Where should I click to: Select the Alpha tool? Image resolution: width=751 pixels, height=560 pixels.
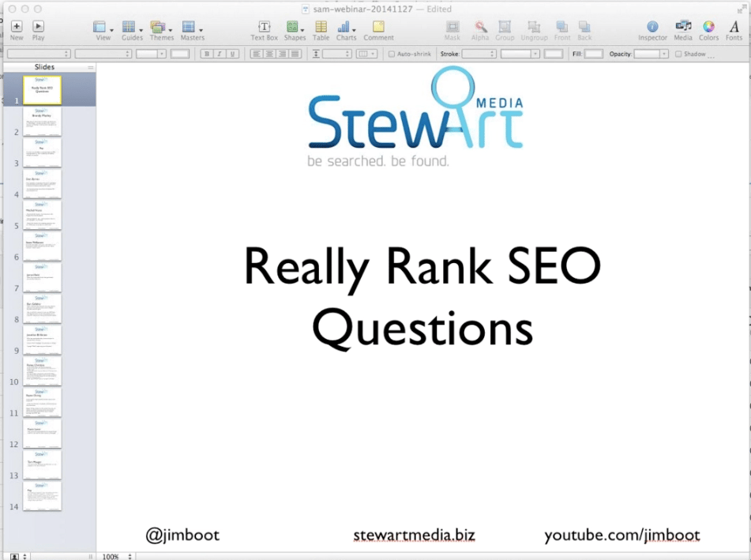(480, 31)
